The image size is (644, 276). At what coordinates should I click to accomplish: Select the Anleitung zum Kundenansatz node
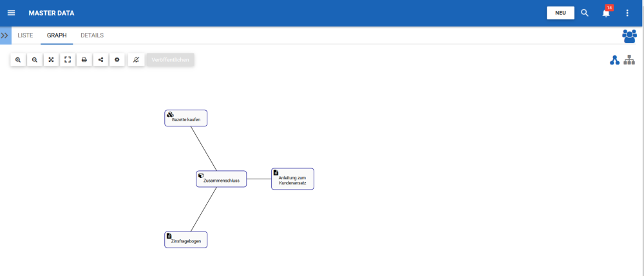pos(292,179)
